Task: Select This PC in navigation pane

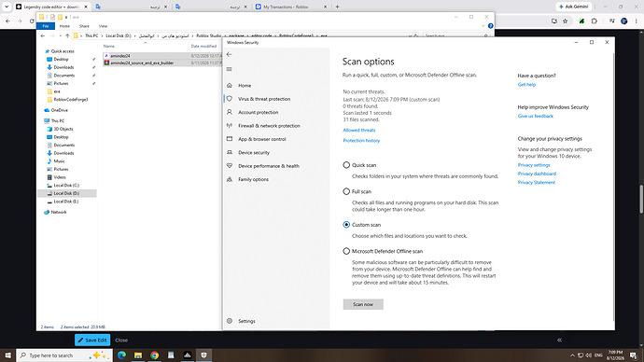Action: pos(58,120)
